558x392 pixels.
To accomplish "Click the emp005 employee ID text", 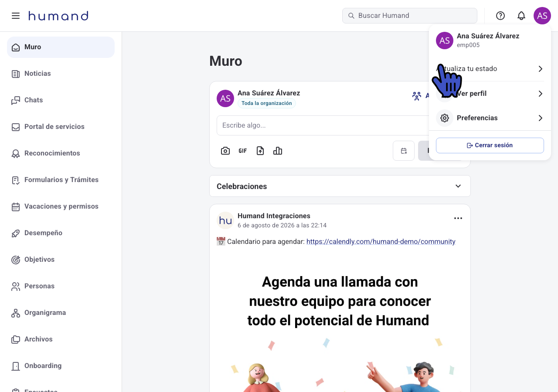I will coord(468,45).
